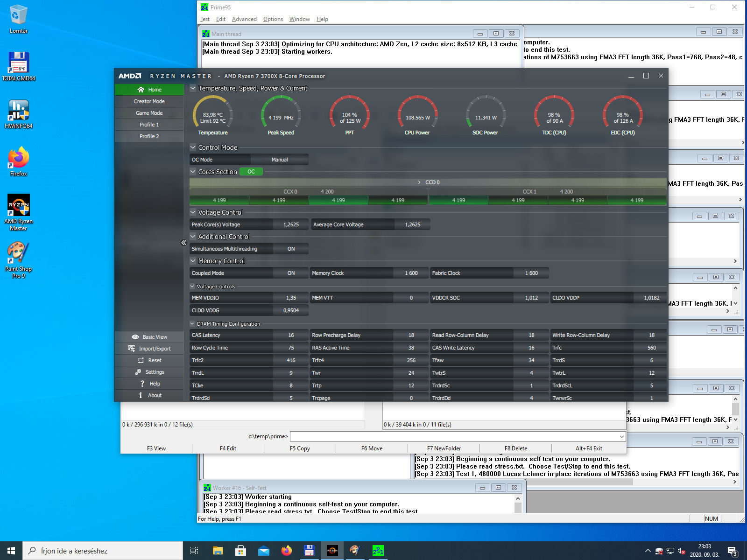Viewport: 747px width, 560px height.
Task: Toggle Simultaneous Multithreading ON value
Action: tap(291, 249)
